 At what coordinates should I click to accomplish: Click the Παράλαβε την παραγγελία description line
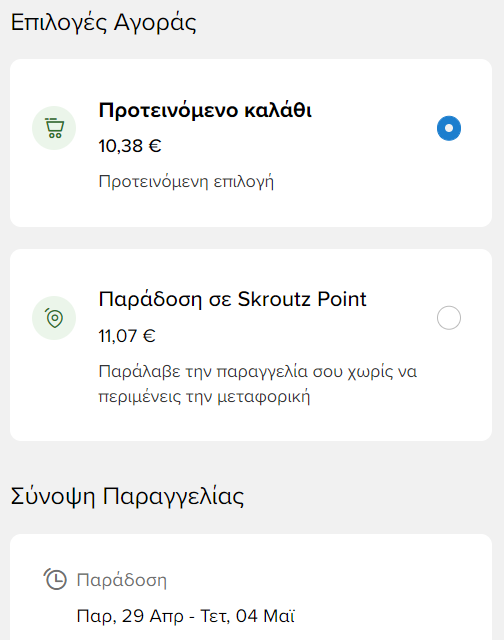point(258,372)
